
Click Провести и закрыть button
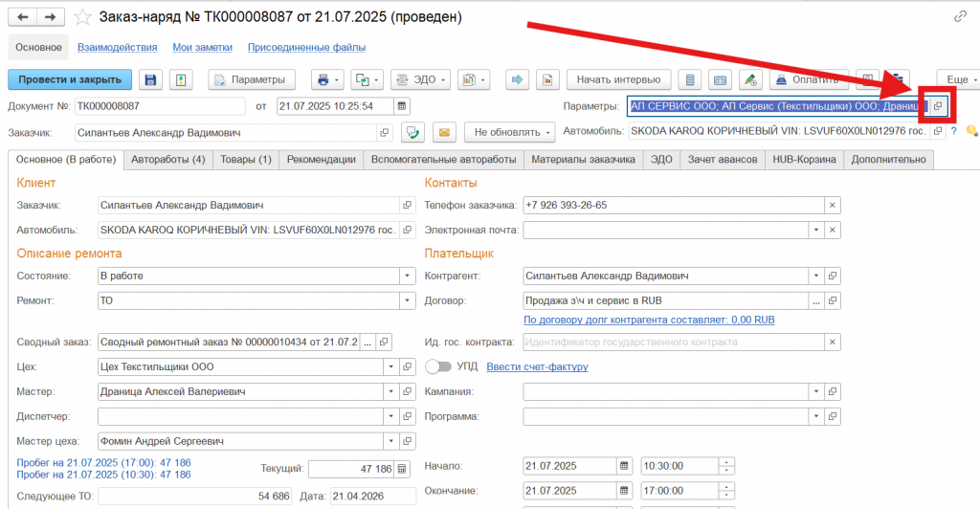(69, 79)
